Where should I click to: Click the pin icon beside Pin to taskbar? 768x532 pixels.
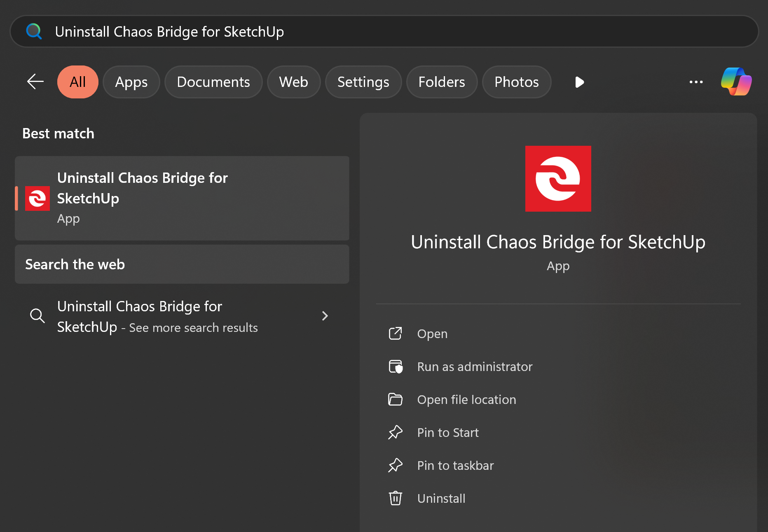tap(396, 465)
